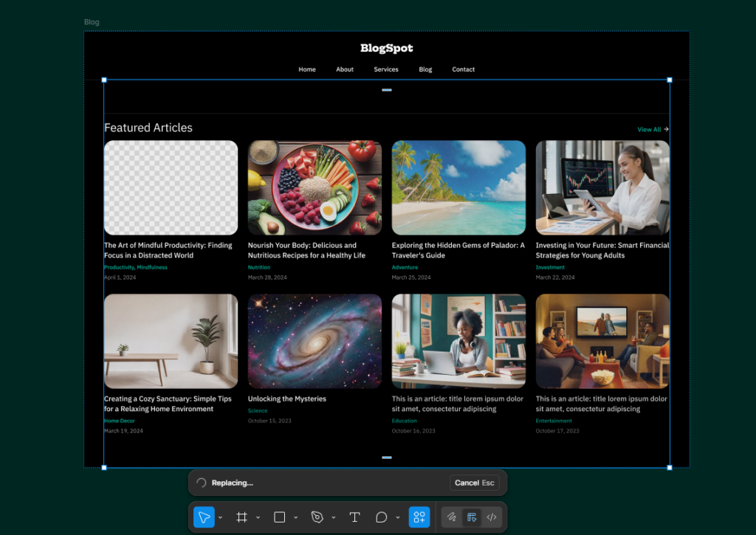Select the Comment tool

click(381, 517)
